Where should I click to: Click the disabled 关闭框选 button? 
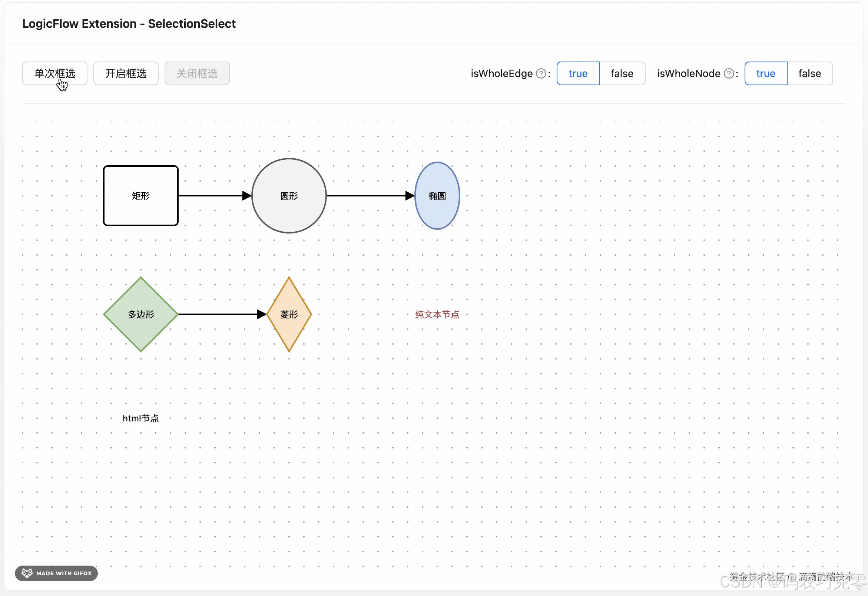click(197, 73)
